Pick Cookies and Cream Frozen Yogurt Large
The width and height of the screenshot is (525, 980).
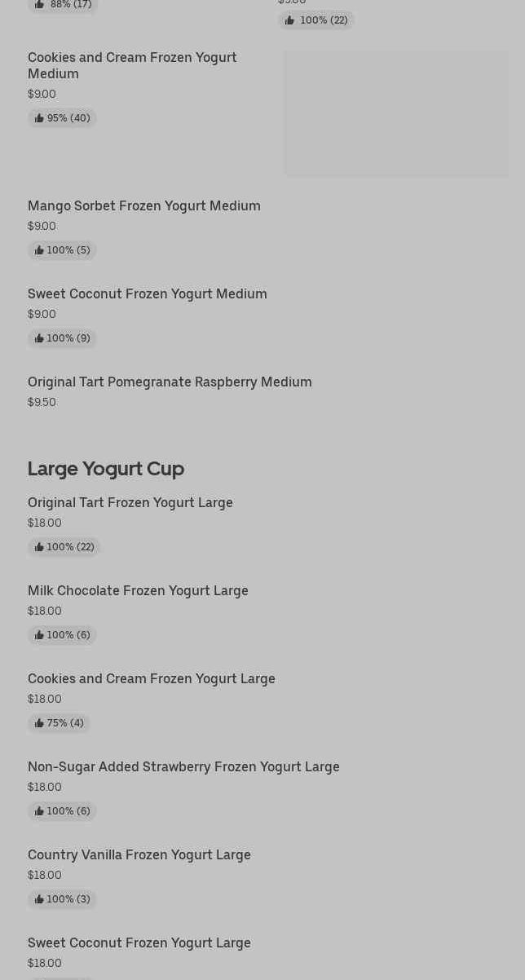click(x=152, y=679)
